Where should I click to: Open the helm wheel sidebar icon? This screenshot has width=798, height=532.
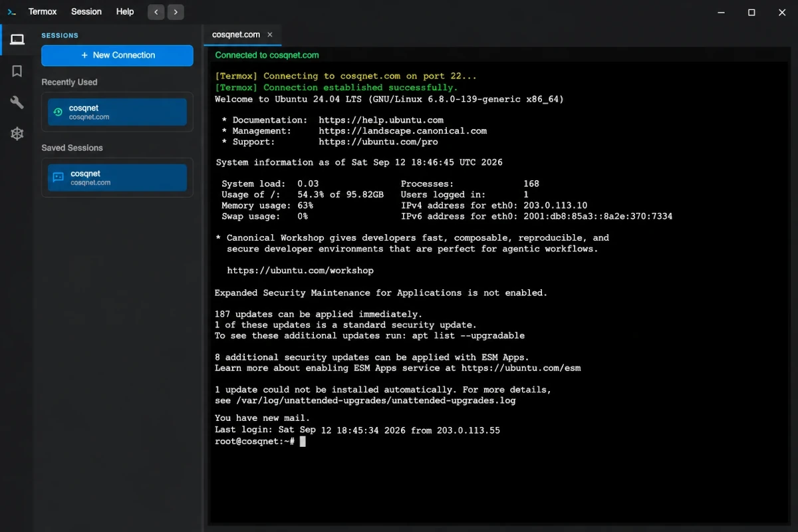tap(17, 134)
